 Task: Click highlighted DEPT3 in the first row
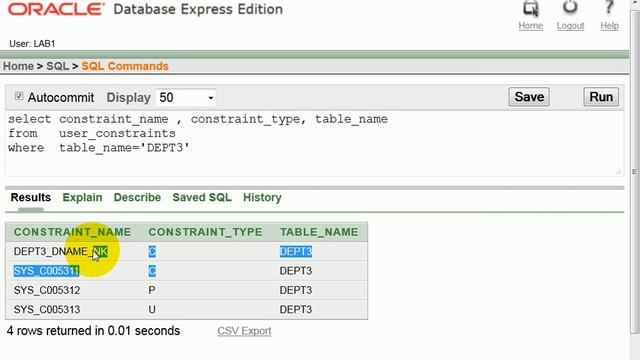click(296, 251)
